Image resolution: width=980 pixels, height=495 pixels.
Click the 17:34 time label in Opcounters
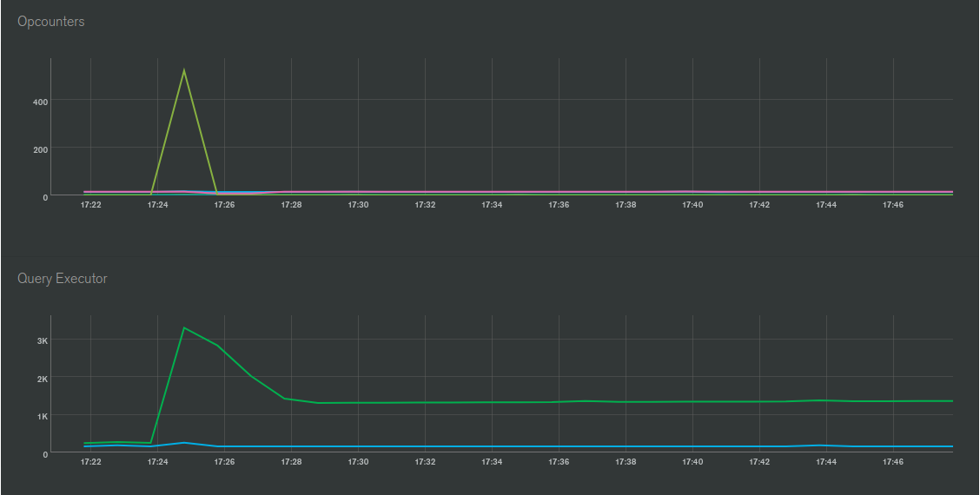[492, 205]
